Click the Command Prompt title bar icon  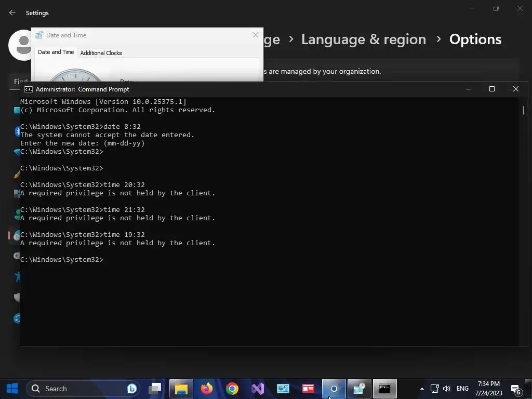pos(29,89)
